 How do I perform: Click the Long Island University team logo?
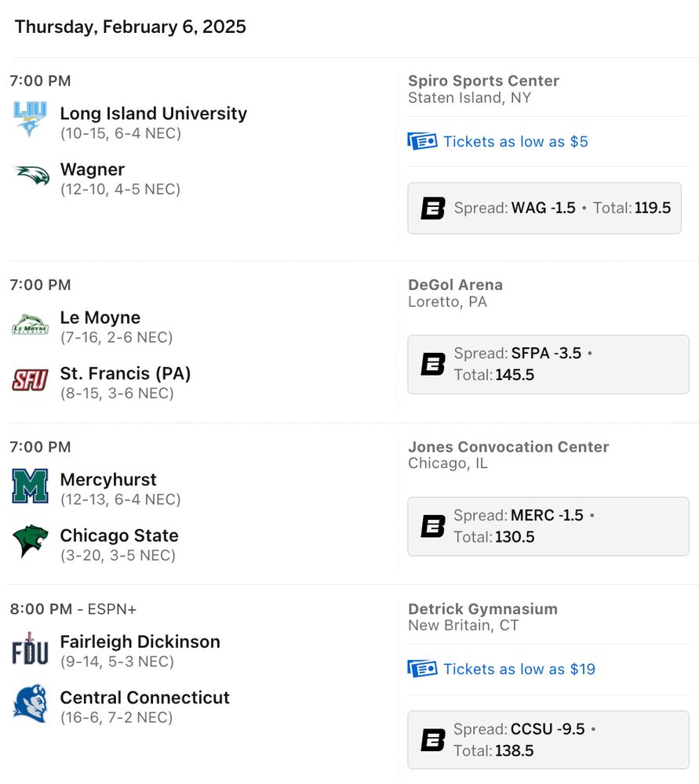[31, 119]
